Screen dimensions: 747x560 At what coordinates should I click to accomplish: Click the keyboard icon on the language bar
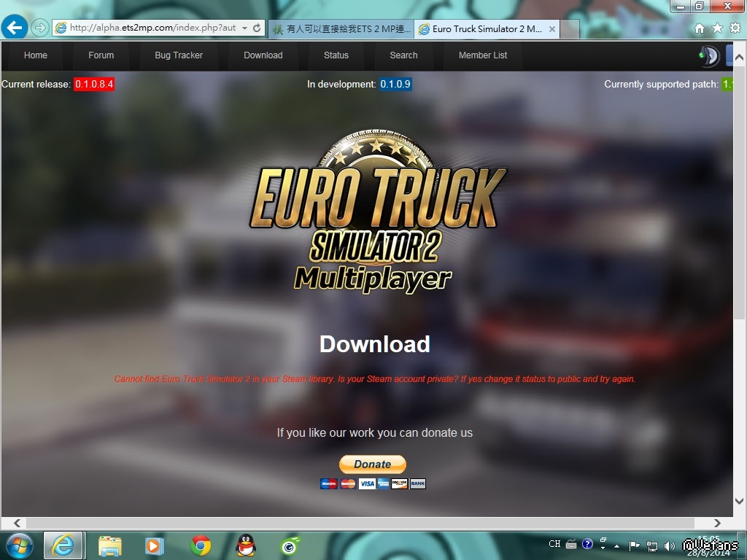pos(571,544)
